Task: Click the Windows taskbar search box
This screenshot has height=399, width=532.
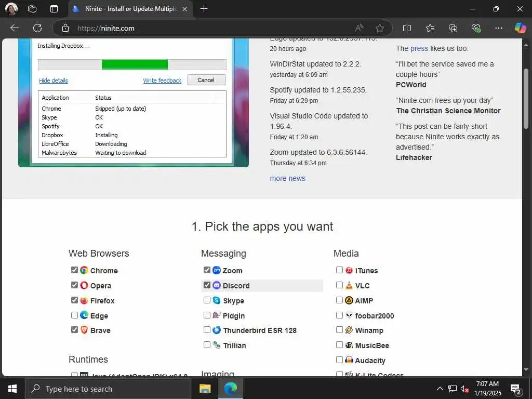Action: (108, 389)
